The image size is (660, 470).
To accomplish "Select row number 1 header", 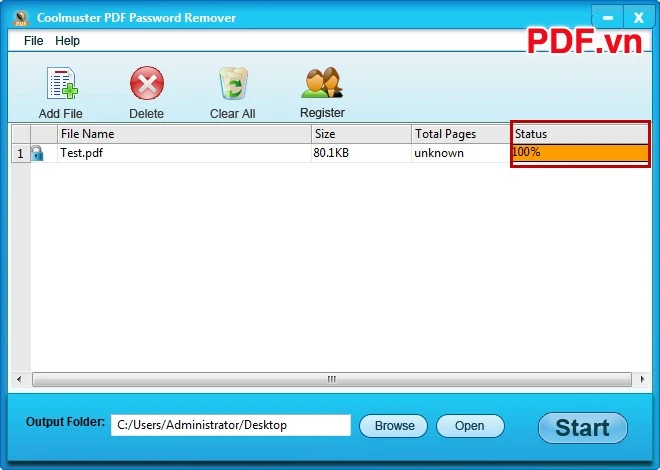I will click(20, 153).
